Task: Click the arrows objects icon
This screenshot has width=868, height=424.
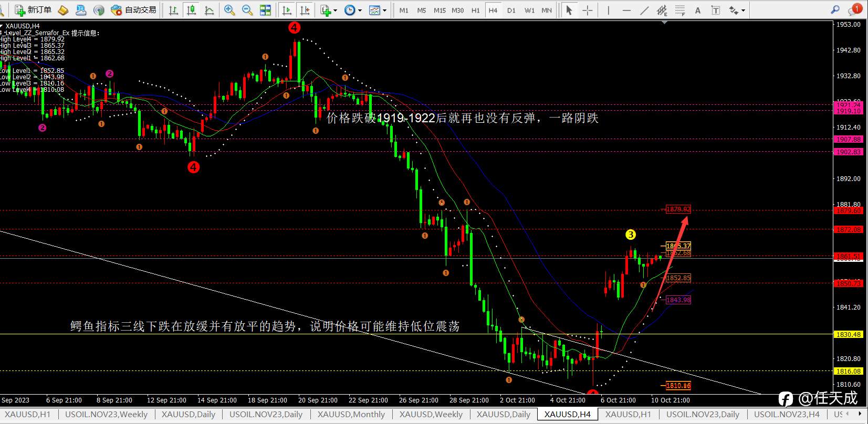Action: point(734,10)
